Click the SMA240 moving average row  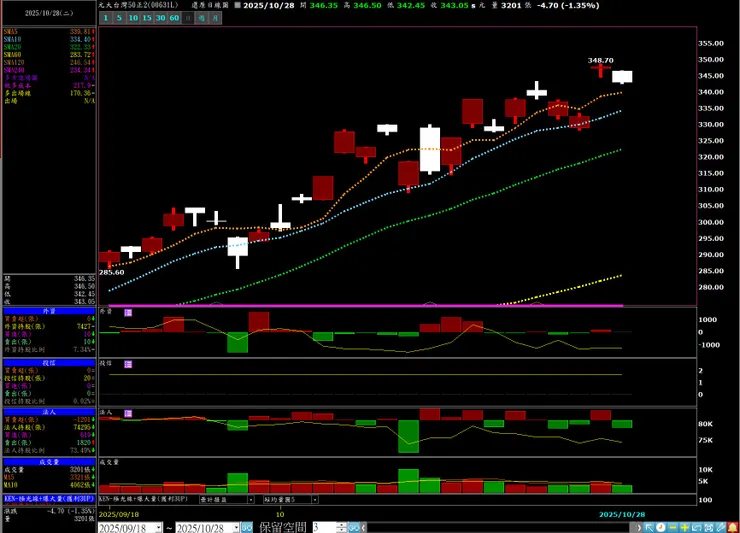[49, 70]
